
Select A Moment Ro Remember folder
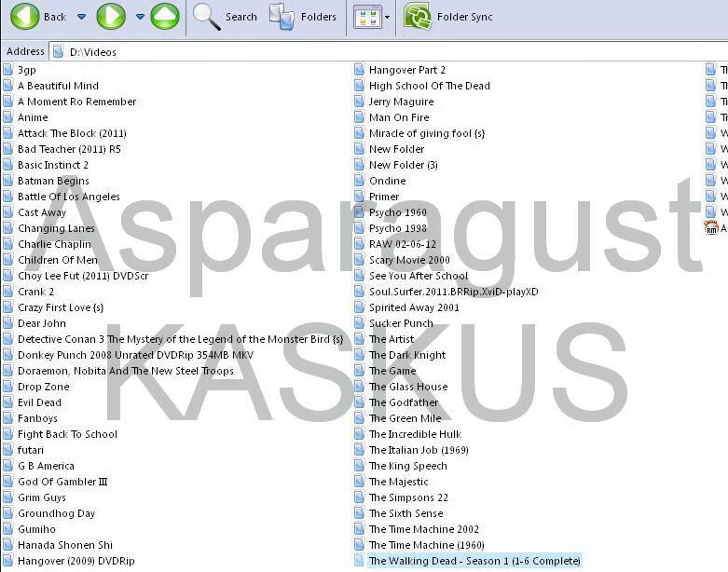(76, 102)
